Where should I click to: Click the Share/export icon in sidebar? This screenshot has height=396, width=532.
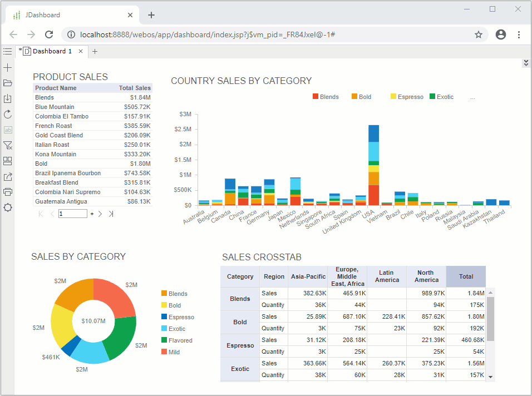point(7,177)
